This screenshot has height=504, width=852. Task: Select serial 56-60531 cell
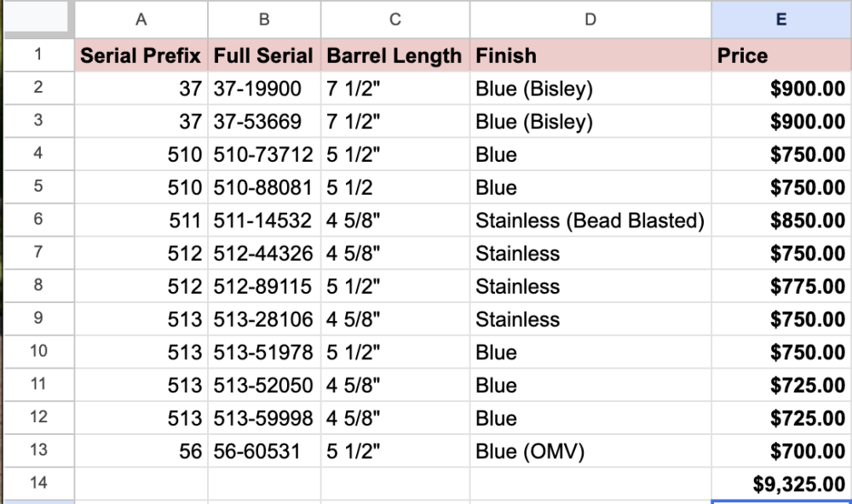pos(264,450)
